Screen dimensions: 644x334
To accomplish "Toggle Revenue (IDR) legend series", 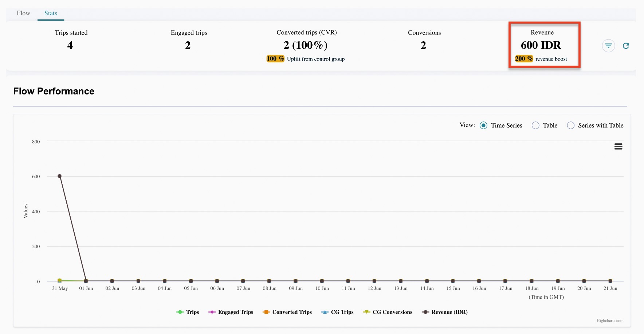I will click(x=445, y=312).
